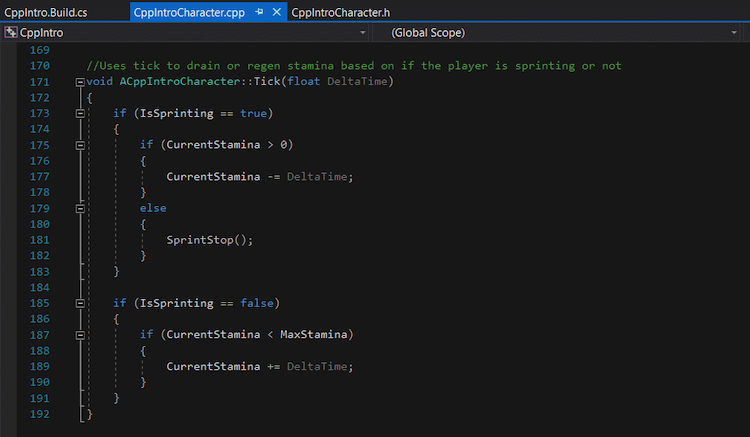Click the true keyword on line 173
The height and width of the screenshot is (437, 750).
(253, 113)
